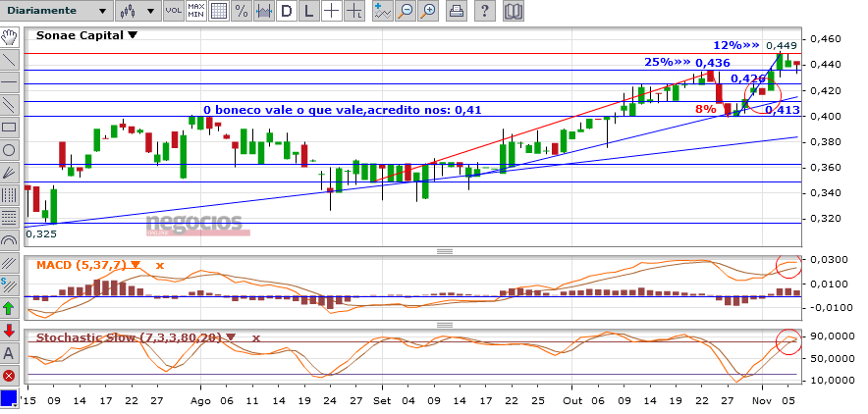Click divider handle above MACD panel

[x=445, y=251]
